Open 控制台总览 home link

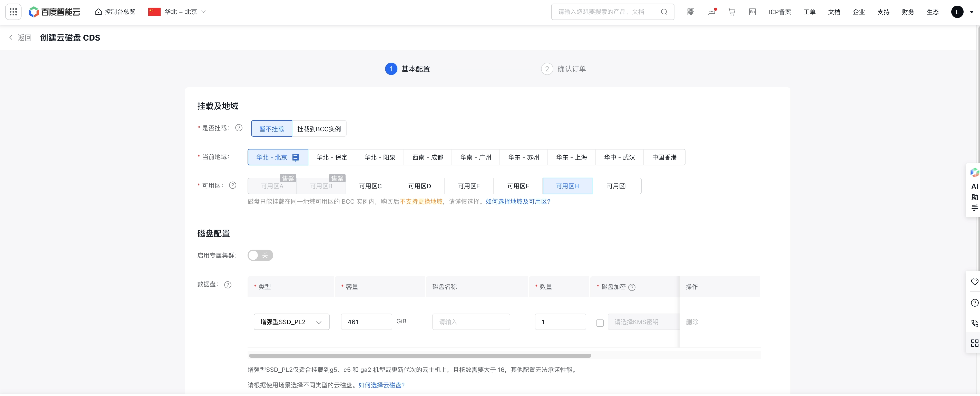[x=115, y=12]
